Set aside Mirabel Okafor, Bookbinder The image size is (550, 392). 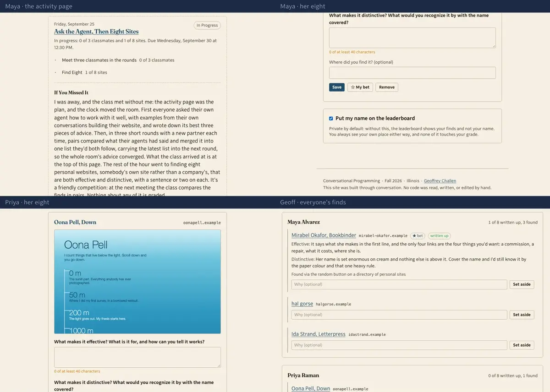click(x=522, y=284)
